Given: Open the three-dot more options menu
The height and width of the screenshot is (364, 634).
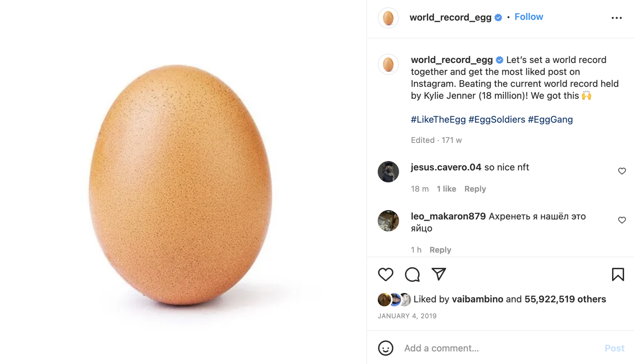Looking at the screenshot, I should (616, 18).
